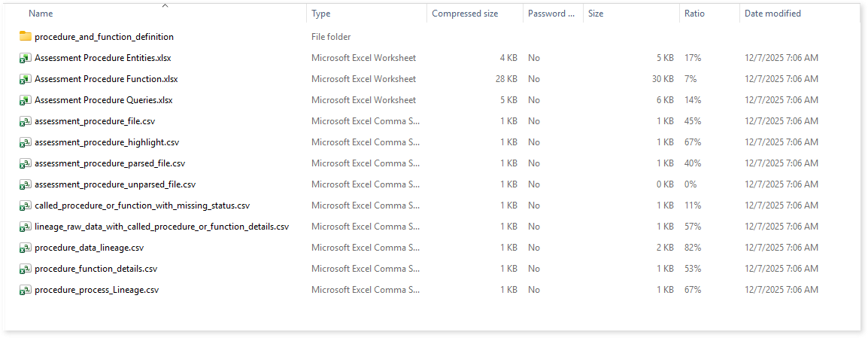Sort by Compressed size column header
The image size is (868, 338).
[x=465, y=14]
